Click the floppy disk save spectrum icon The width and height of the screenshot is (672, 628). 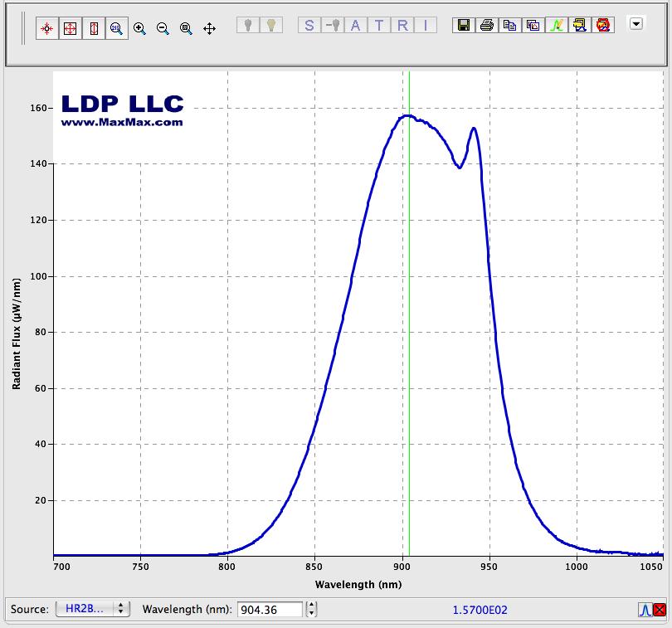click(464, 25)
